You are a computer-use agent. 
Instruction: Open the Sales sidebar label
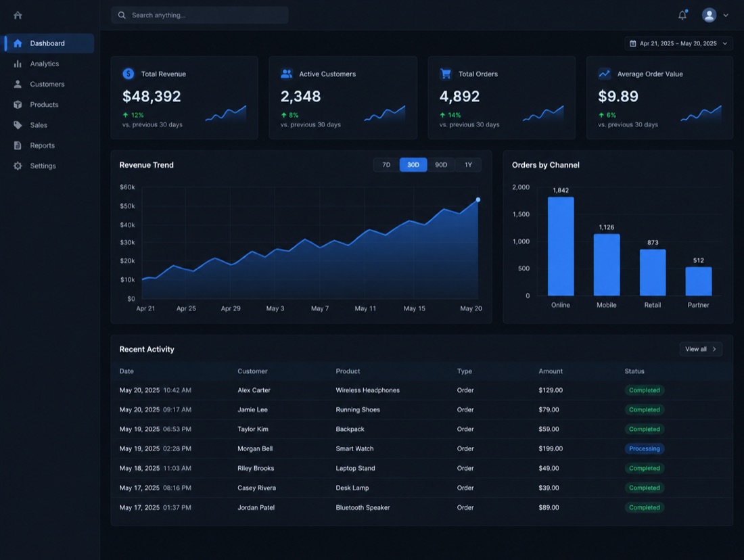(39, 125)
